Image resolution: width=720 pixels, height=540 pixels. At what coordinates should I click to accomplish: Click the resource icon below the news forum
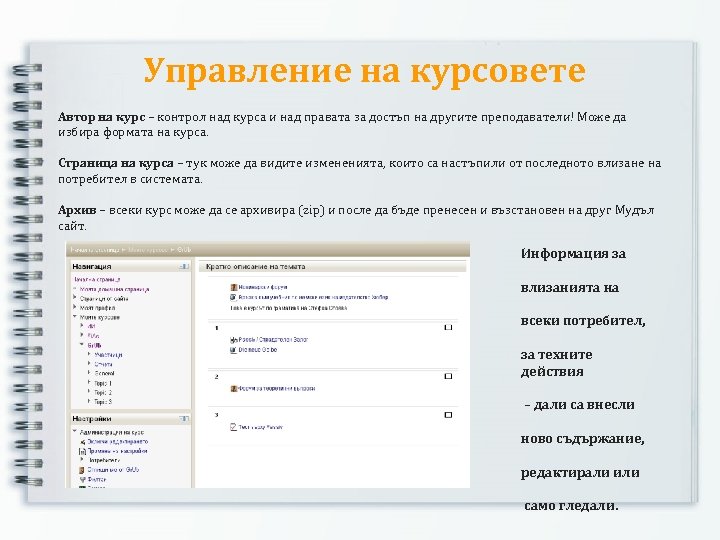pos(234,298)
